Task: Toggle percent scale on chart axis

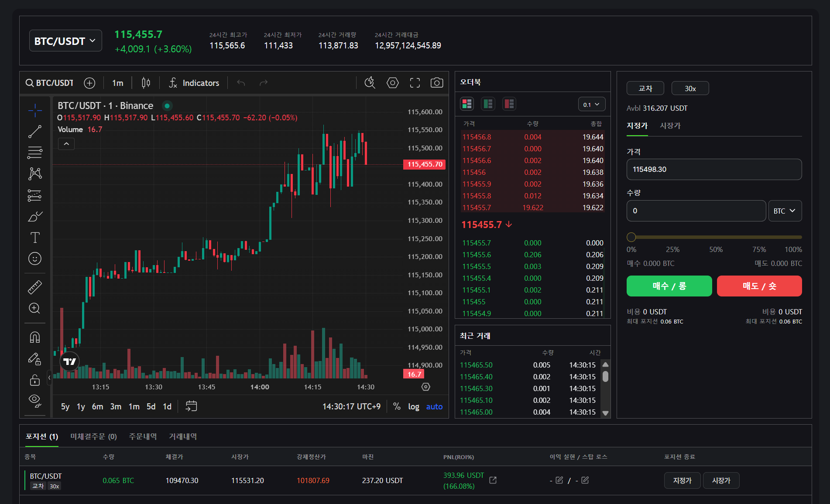Action: 397,406
